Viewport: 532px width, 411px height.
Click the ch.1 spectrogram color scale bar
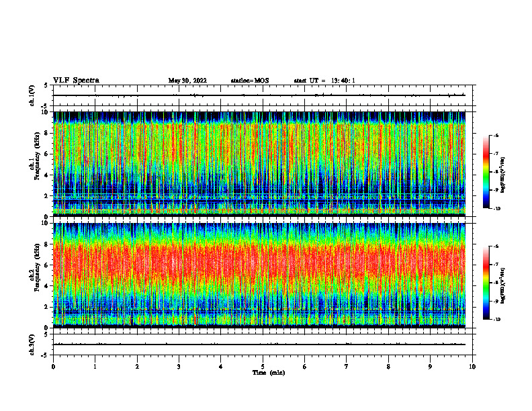coord(486,172)
